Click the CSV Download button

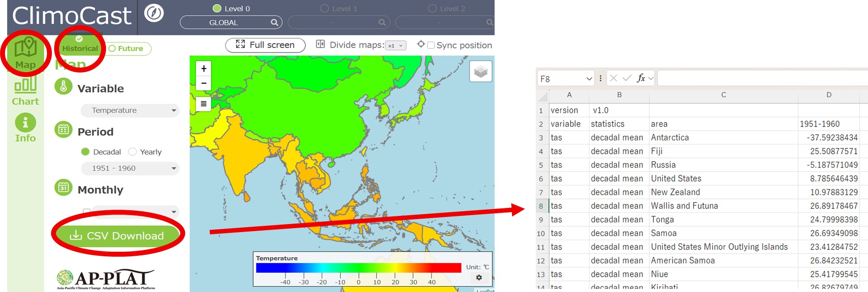pos(118,236)
